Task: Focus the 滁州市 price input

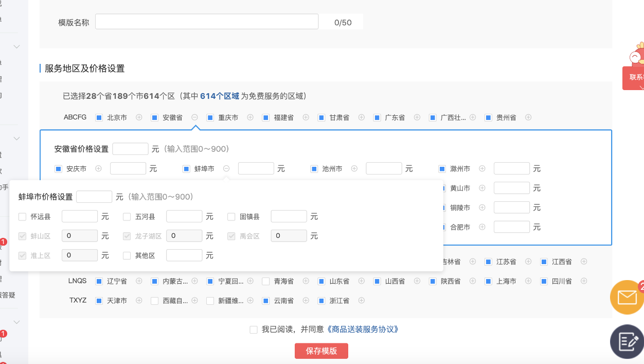Action: pos(512,168)
